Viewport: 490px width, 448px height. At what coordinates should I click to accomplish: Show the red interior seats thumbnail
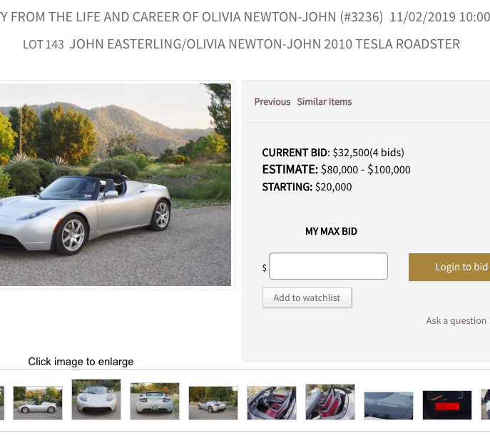272,402
